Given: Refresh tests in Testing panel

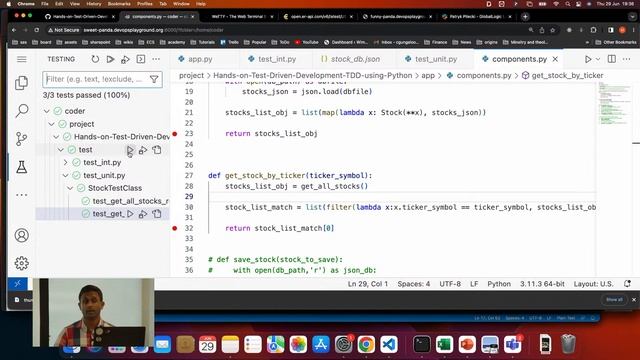Looking at the screenshot, I should click(x=95, y=59).
